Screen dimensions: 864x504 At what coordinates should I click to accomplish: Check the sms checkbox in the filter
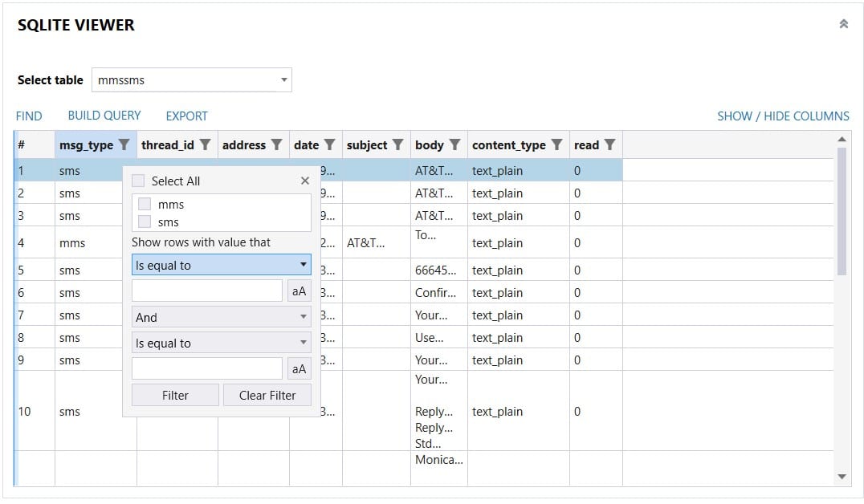[x=143, y=222]
